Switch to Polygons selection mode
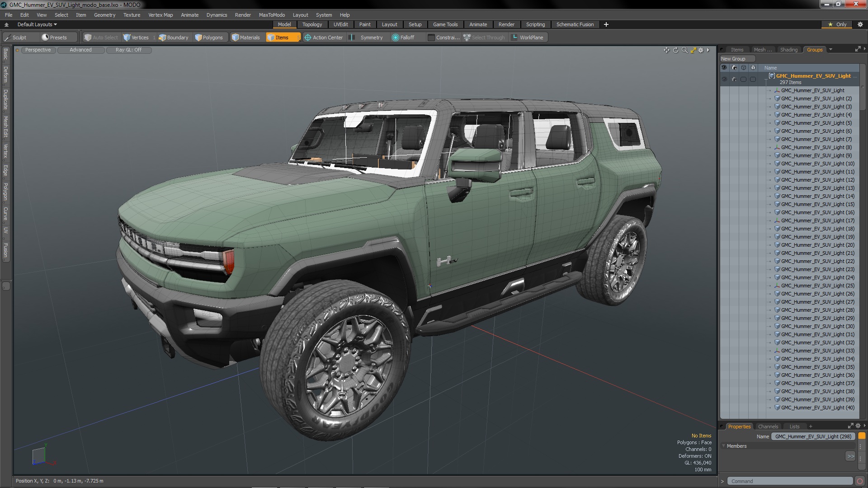 click(209, 38)
